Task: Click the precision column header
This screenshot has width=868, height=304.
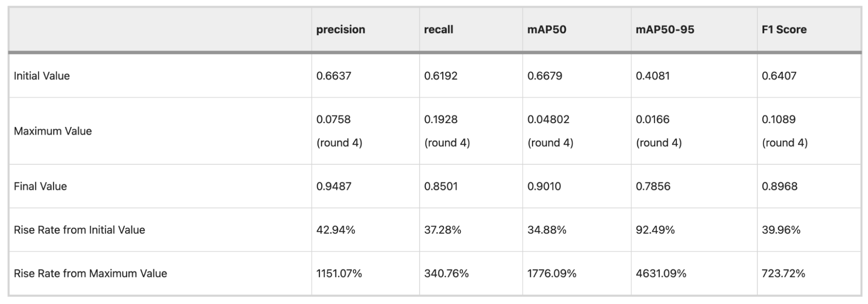Action: tap(340, 30)
